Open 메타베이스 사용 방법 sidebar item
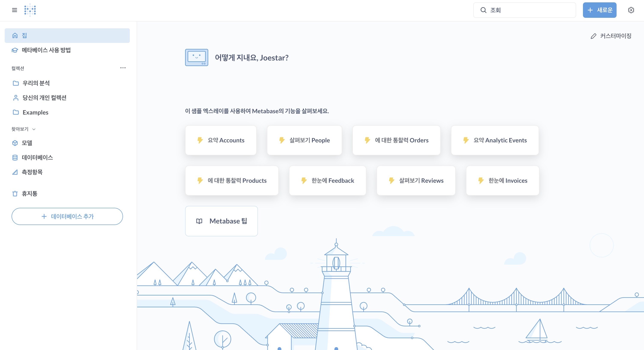 point(46,50)
